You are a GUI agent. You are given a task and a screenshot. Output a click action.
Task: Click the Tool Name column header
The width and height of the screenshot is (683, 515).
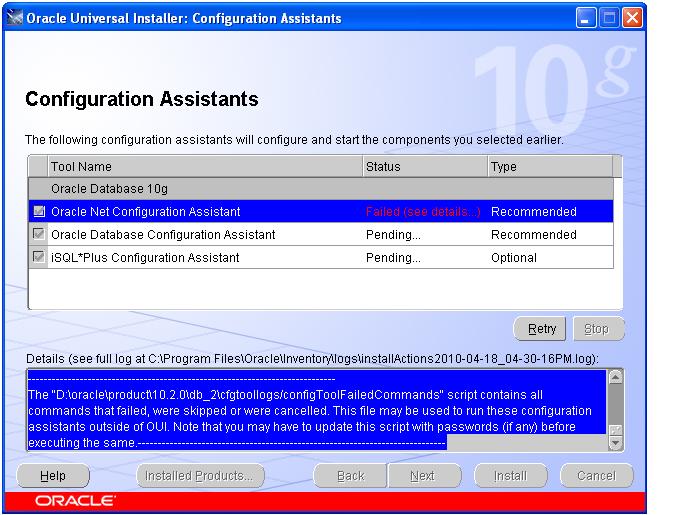click(x=205, y=166)
